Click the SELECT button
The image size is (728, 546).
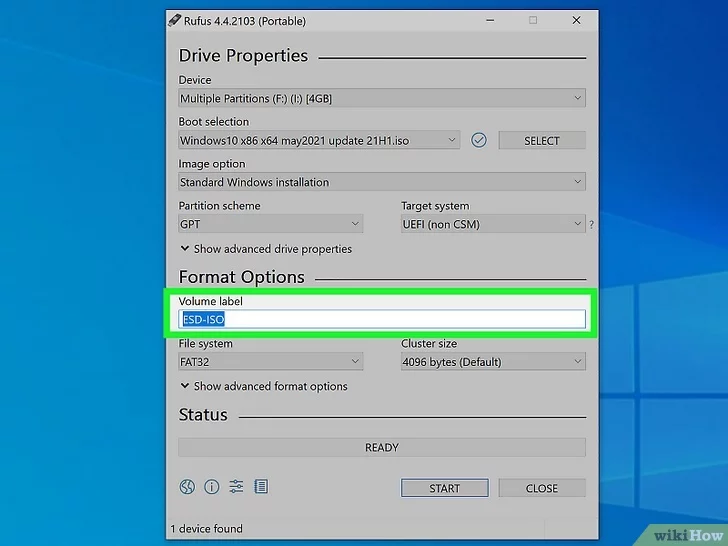pos(542,140)
